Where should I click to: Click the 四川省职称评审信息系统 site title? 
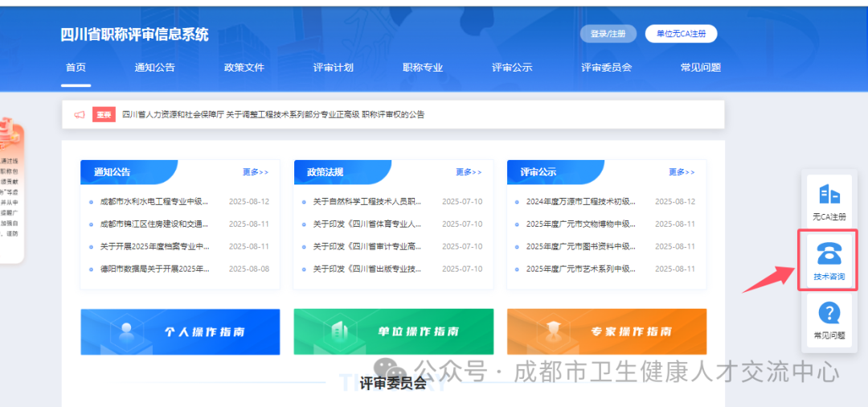pos(134,35)
